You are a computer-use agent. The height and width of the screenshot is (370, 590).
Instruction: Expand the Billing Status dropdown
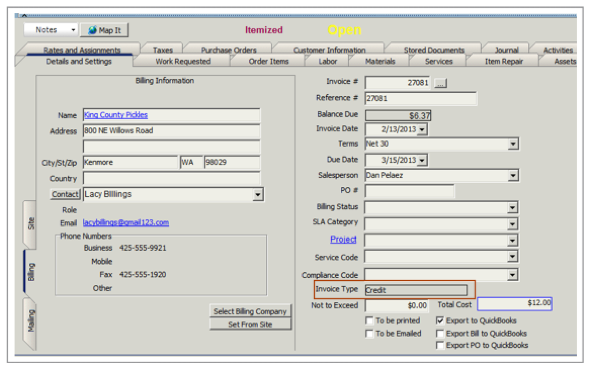pos(512,207)
